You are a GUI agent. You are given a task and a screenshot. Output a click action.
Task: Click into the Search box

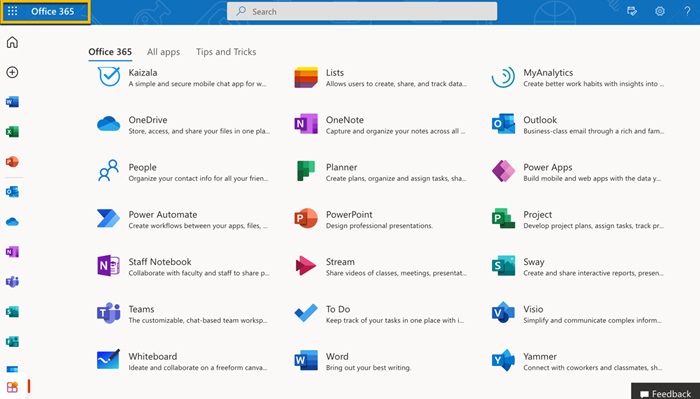coord(362,11)
